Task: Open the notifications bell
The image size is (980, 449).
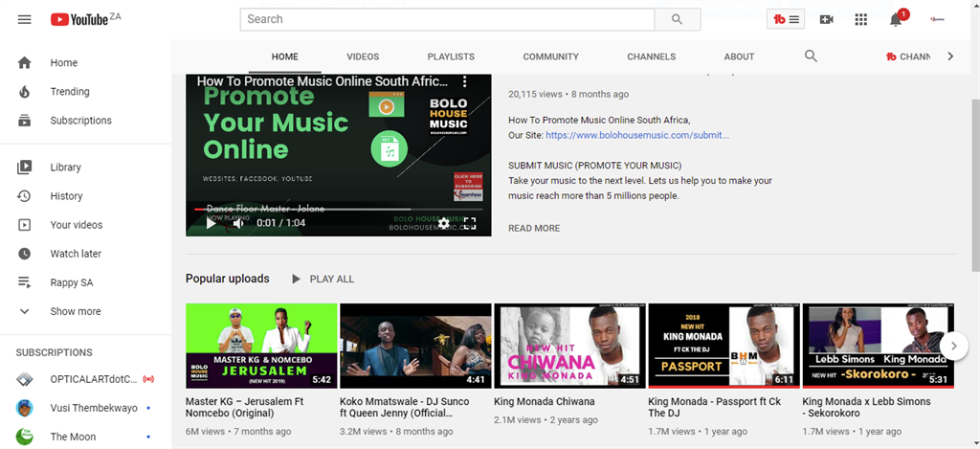Action: (896, 19)
